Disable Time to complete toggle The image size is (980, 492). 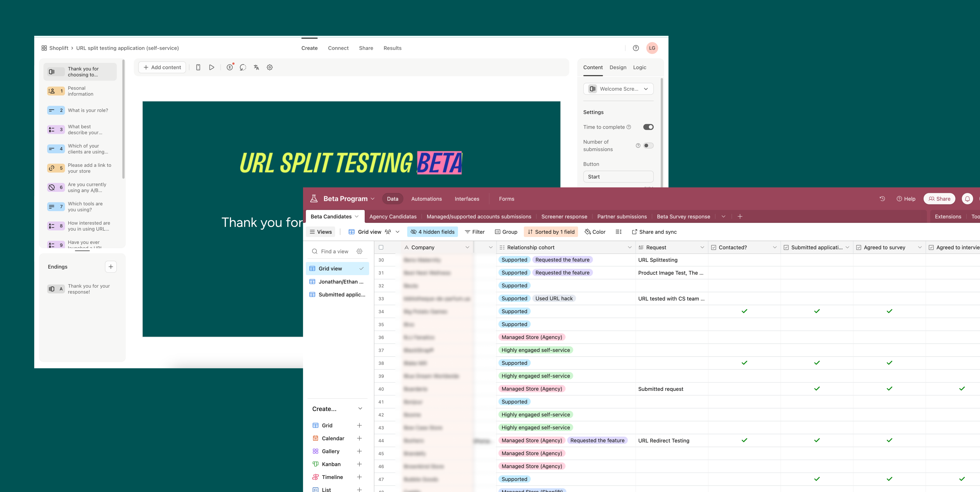point(648,127)
